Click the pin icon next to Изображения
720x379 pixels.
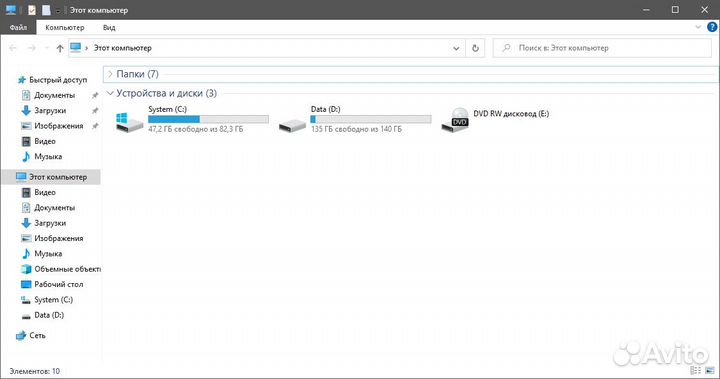coord(95,126)
